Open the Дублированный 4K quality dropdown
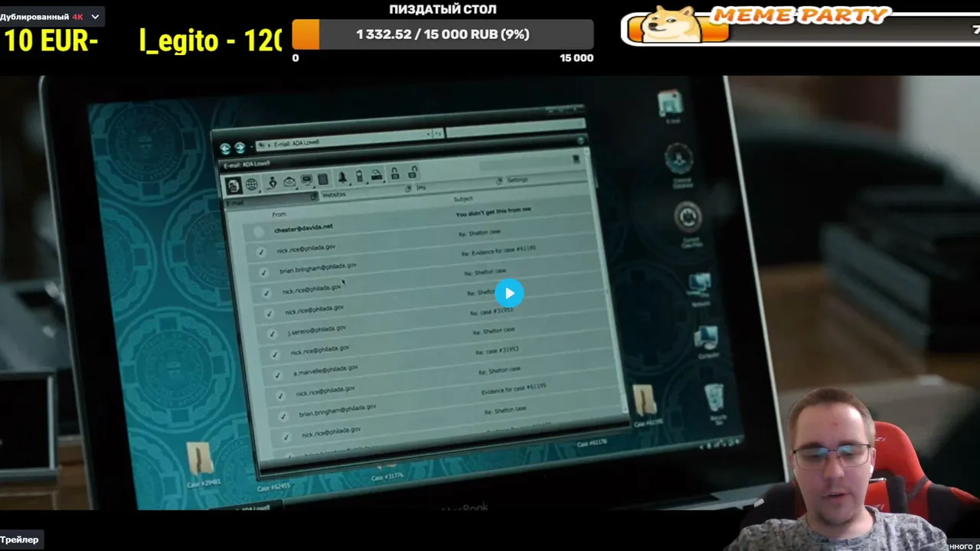Screen dimensions: 980x551 (51, 16)
